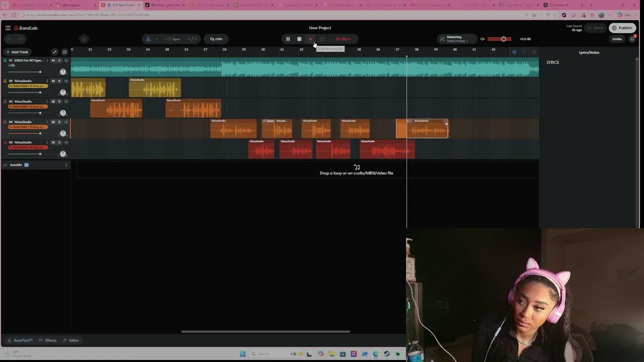Screen dimensions: 644x362
Task: Select track 03 microphone icon
Action: click(5, 102)
